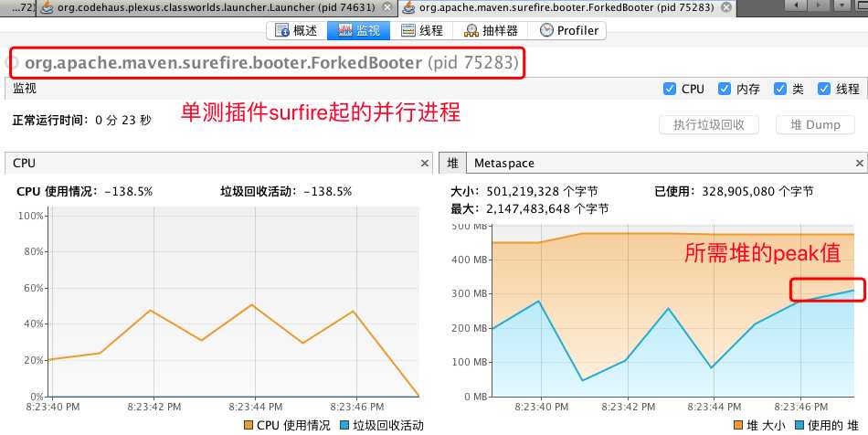This screenshot has width=868, height=435.
Task: Close the ForkedBooter pid 75283 tab
Action: [x=726, y=7]
